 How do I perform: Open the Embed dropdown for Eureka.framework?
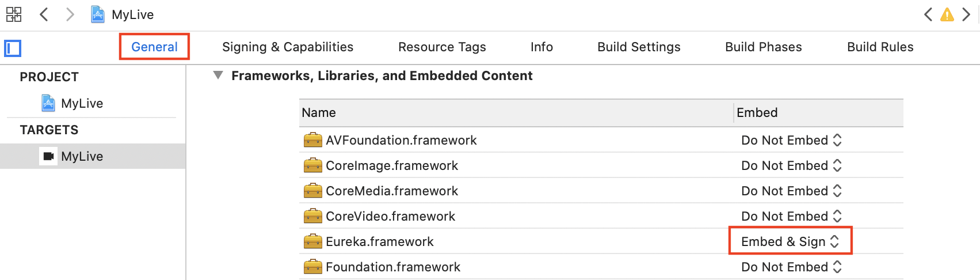(790, 241)
